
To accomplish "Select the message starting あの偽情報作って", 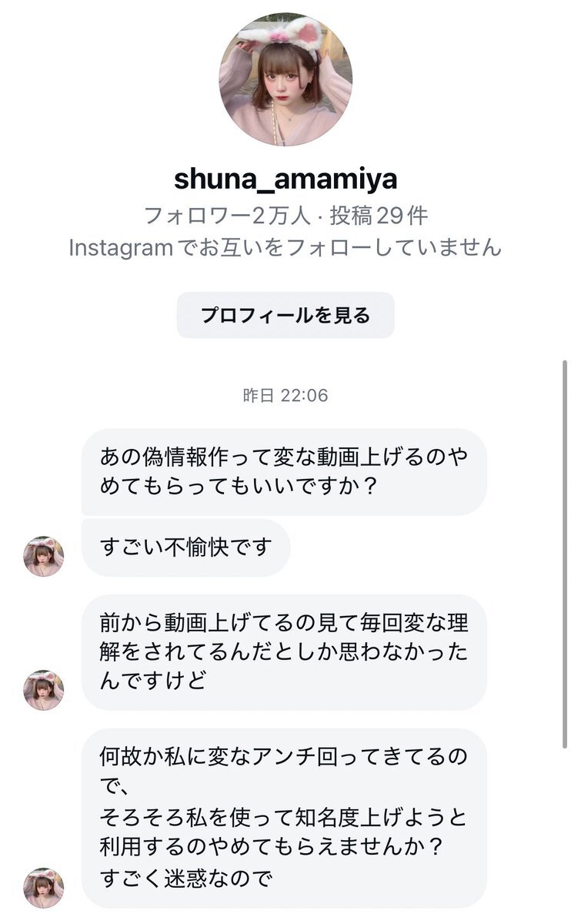I will tap(283, 472).
